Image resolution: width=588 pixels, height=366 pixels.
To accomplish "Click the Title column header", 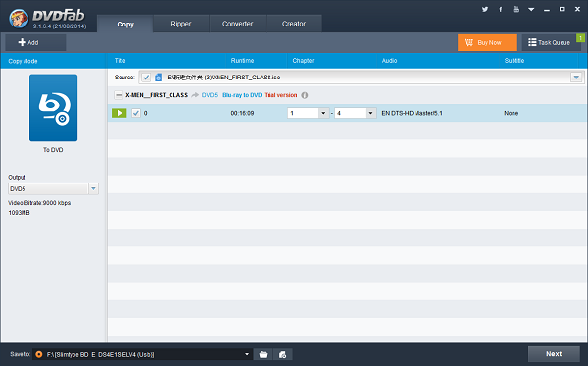I will click(x=120, y=61).
